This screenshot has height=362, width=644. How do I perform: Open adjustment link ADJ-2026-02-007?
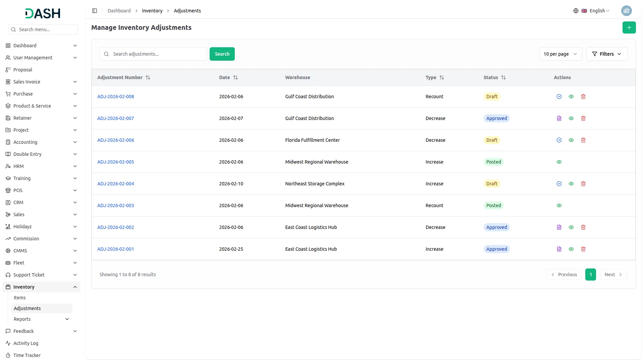[x=115, y=118]
